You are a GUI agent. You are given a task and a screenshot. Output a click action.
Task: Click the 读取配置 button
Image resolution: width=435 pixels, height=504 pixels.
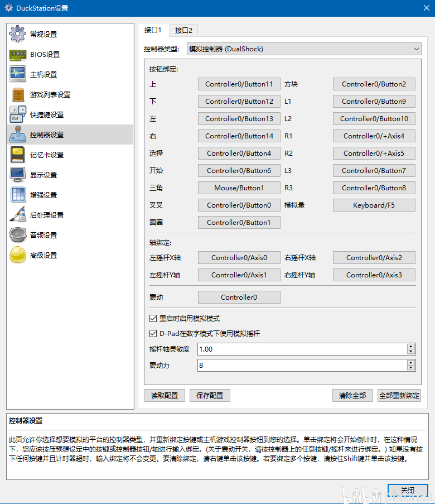(x=165, y=395)
